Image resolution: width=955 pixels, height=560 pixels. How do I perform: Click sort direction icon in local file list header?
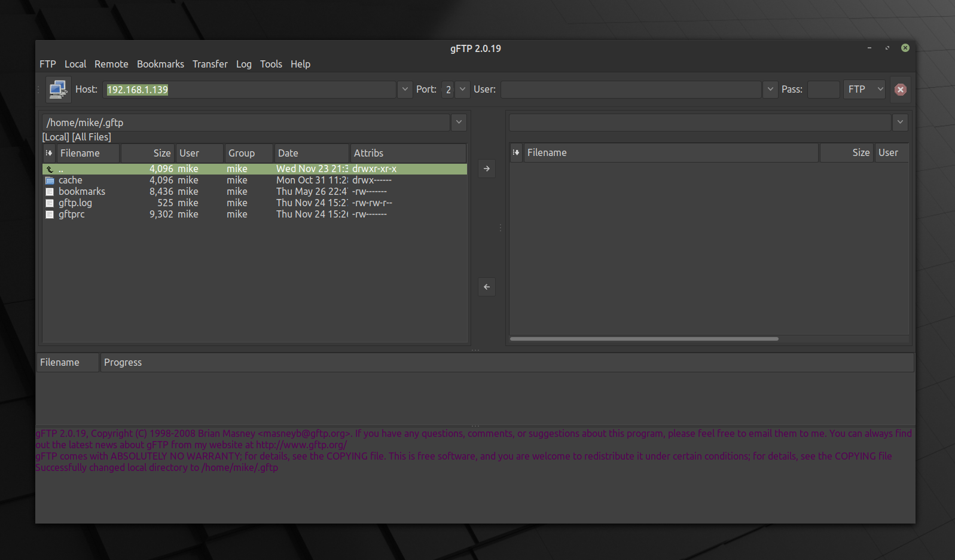pos(50,153)
